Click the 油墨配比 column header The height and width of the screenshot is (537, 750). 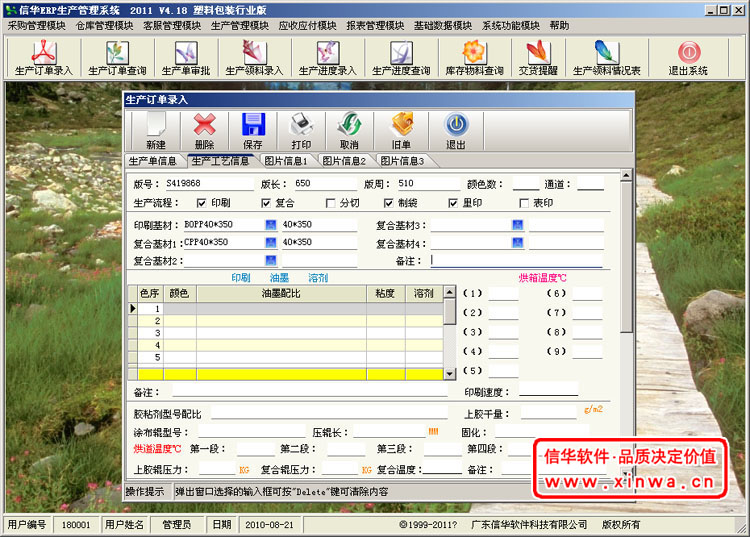tap(281, 294)
